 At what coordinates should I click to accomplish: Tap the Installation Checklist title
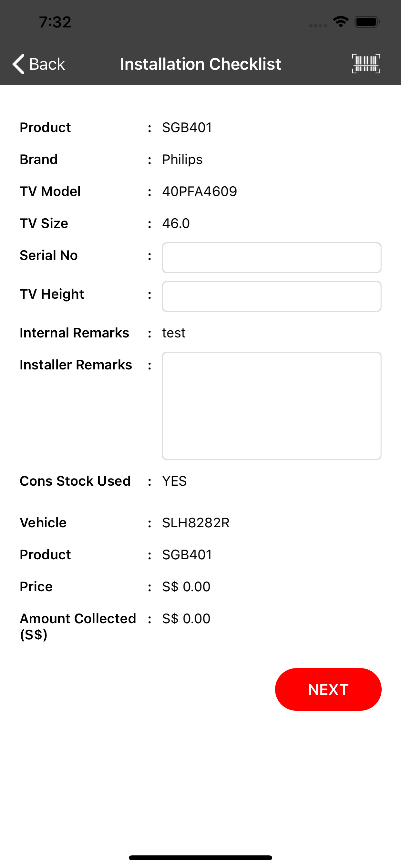pyautogui.click(x=200, y=64)
